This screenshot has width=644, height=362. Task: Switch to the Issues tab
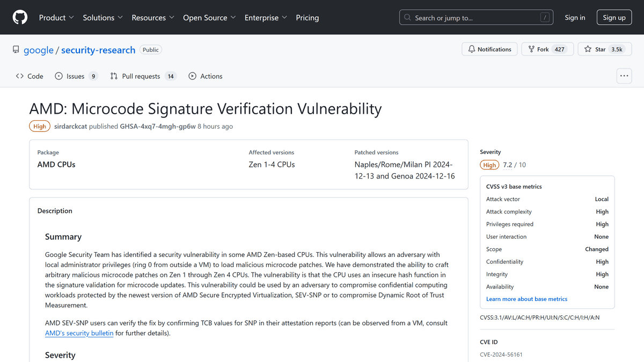click(x=76, y=76)
